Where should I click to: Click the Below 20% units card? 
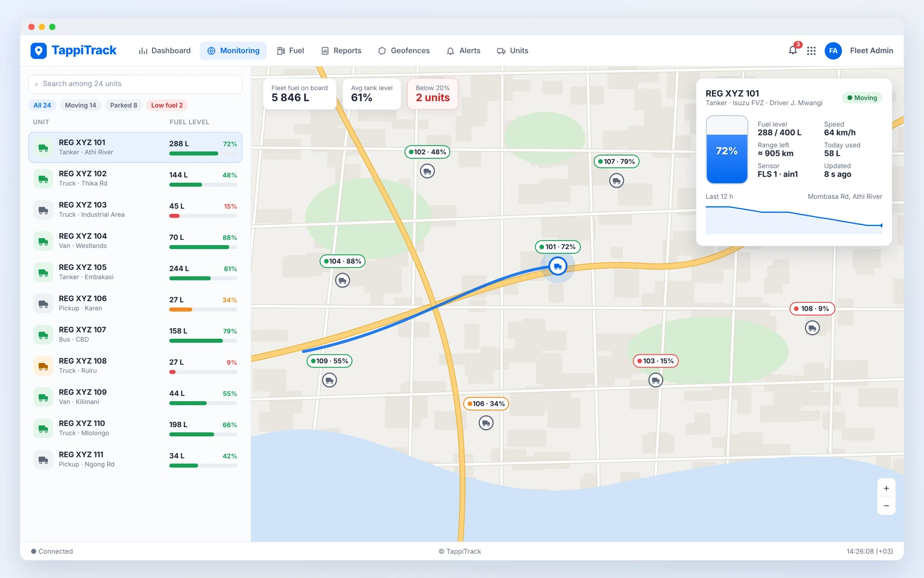433,94
